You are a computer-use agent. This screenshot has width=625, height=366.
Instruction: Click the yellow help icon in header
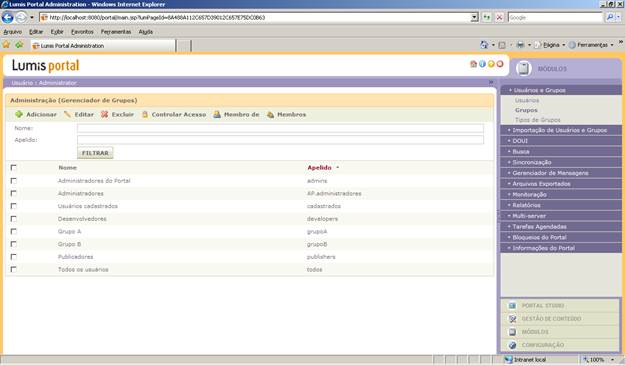(491, 64)
